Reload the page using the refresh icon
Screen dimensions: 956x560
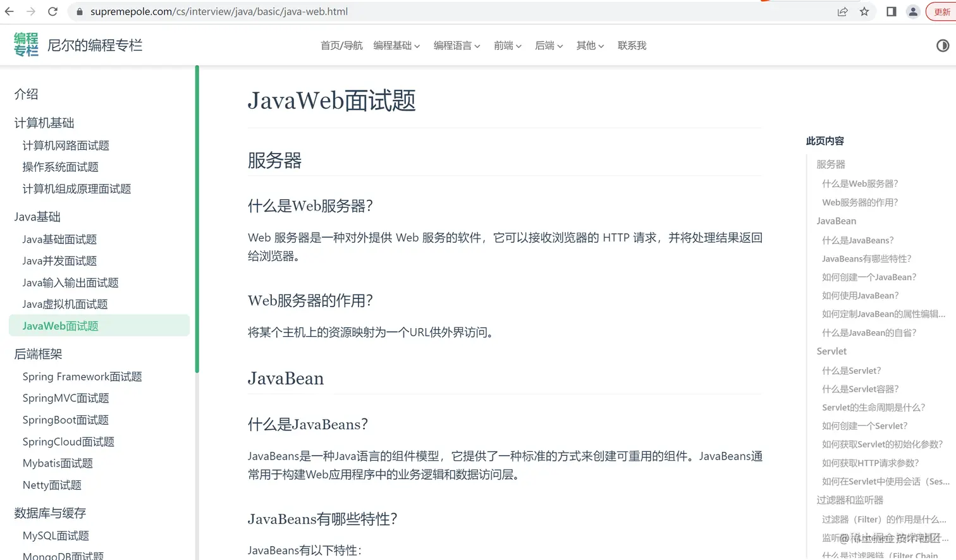52,11
